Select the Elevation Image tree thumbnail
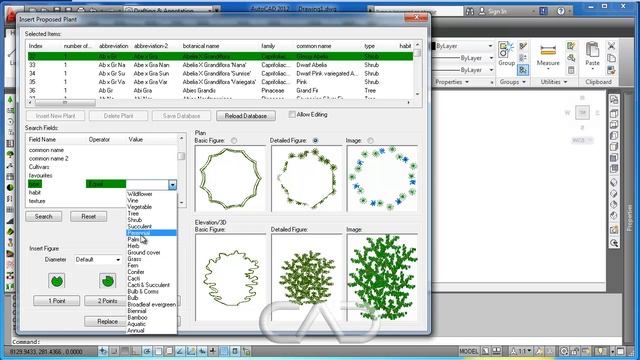The width and height of the screenshot is (640, 360). pyautogui.click(x=382, y=277)
